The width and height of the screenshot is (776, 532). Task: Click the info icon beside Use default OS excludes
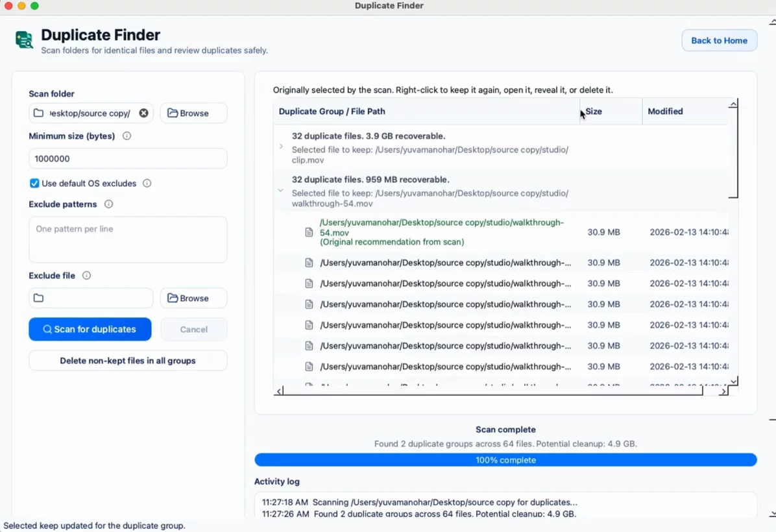click(147, 183)
